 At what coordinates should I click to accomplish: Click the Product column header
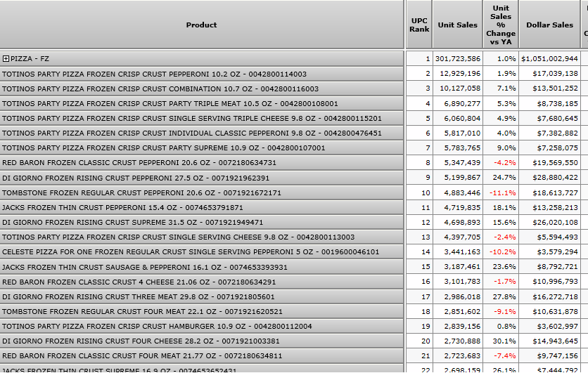(x=201, y=25)
